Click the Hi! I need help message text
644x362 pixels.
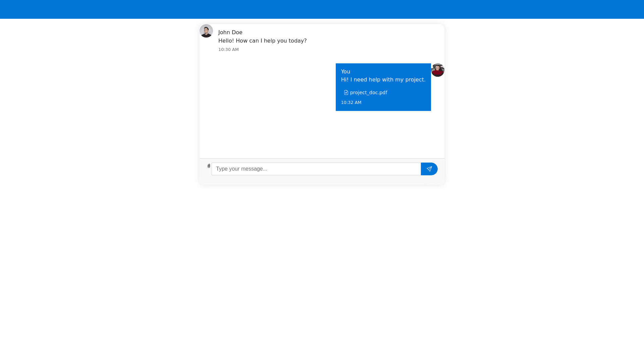[x=383, y=80]
